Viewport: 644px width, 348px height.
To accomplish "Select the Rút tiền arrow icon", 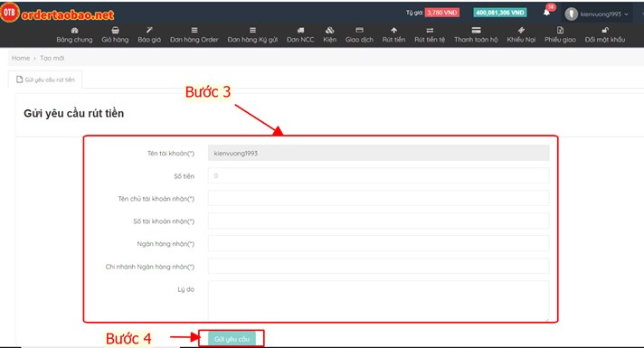I will pyautogui.click(x=393, y=31).
